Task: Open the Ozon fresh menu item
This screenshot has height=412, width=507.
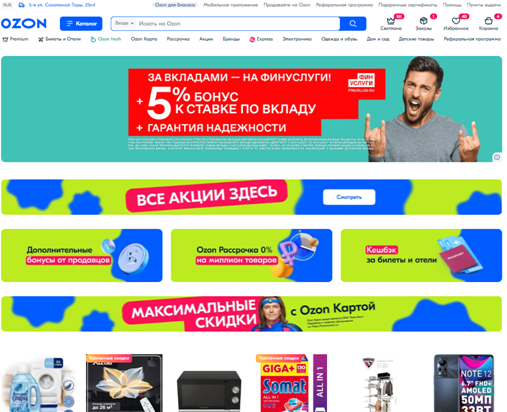Action: (106, 39)
